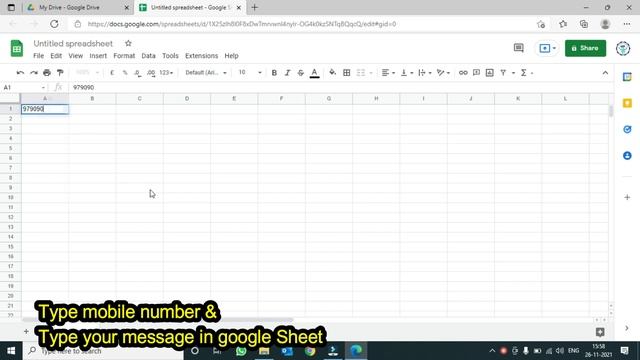The width and height of the screenshot is (640, 360).
Task: Open text wrapping dropdown
Action: 424,73
